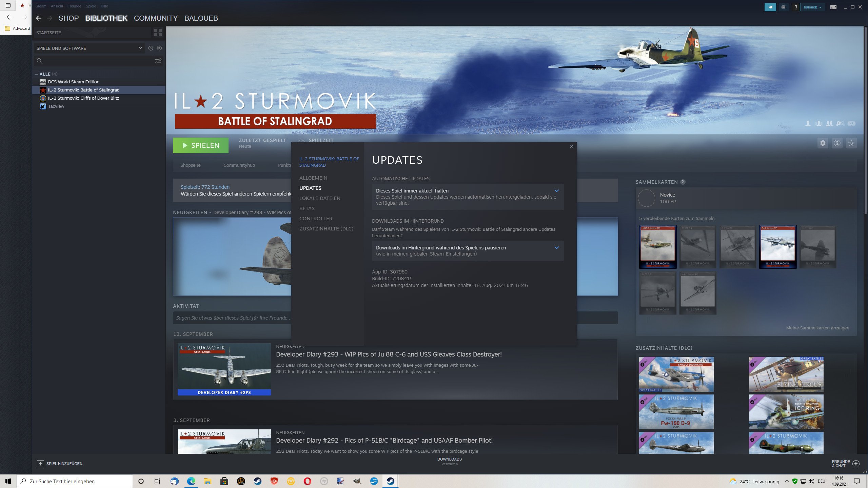
Task: Click the game info icon
Action: click(837, 143)
